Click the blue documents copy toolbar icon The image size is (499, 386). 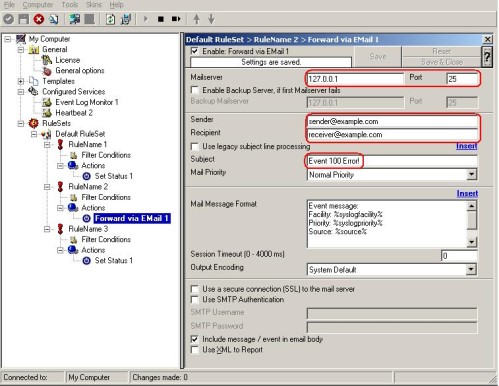click(53, 19)
